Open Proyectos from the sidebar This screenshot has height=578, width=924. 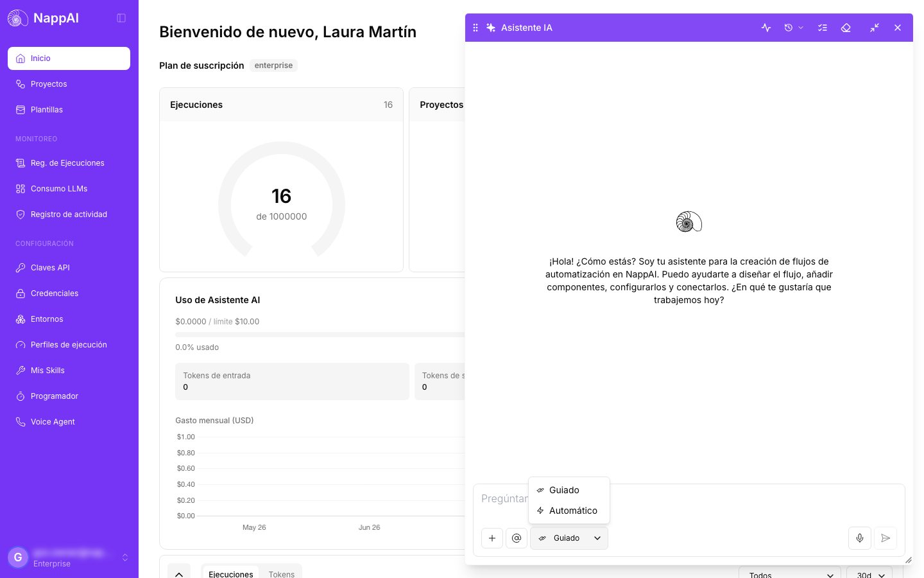69,84
